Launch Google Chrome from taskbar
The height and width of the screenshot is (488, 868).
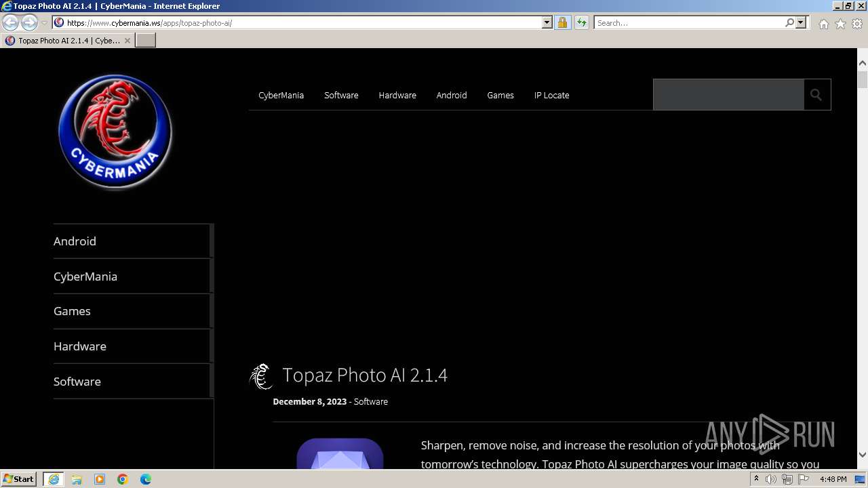pyautogui.click(x=123, y=479)
